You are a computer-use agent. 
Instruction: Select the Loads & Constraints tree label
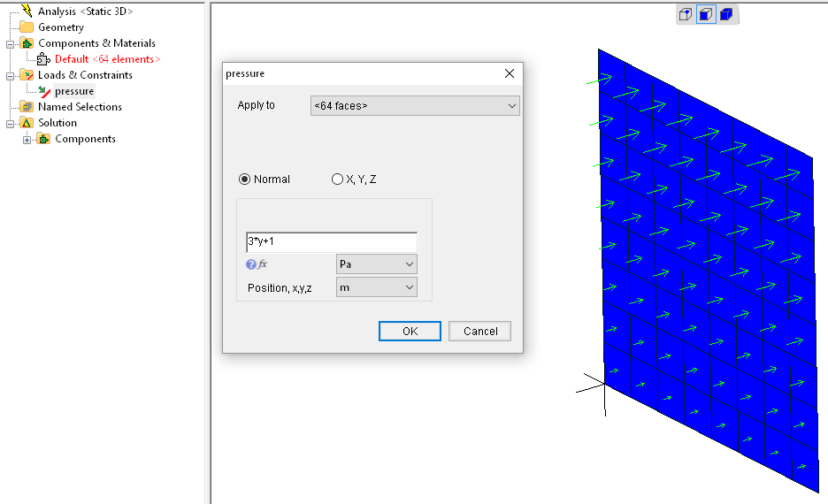point(85,75)
